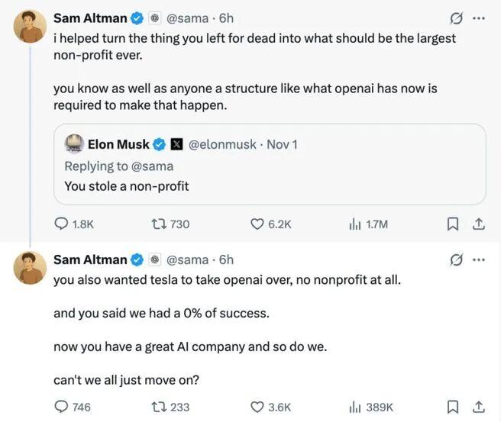Click Sam Altman's avatar on second tweet
Image resolution: width=504 pixels, height=422 pixels.
pyautogui.click(x=30, y=268)
